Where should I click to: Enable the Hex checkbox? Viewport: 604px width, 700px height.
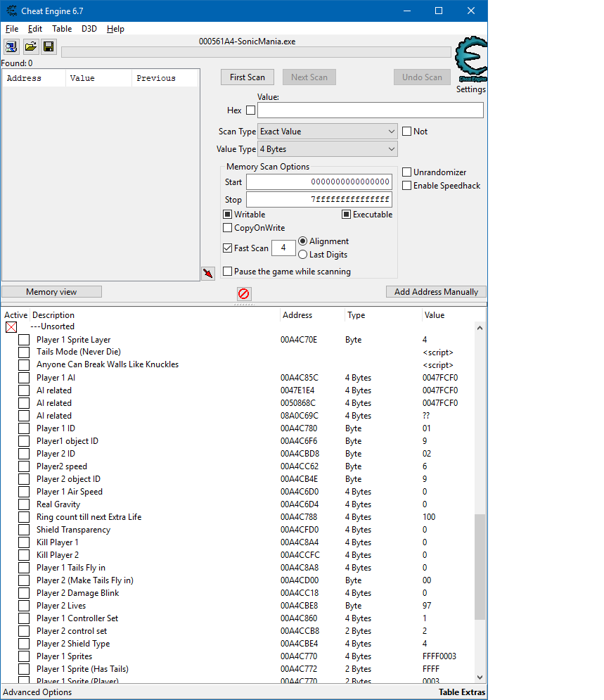pyautogui.click(x=251, y=110)
